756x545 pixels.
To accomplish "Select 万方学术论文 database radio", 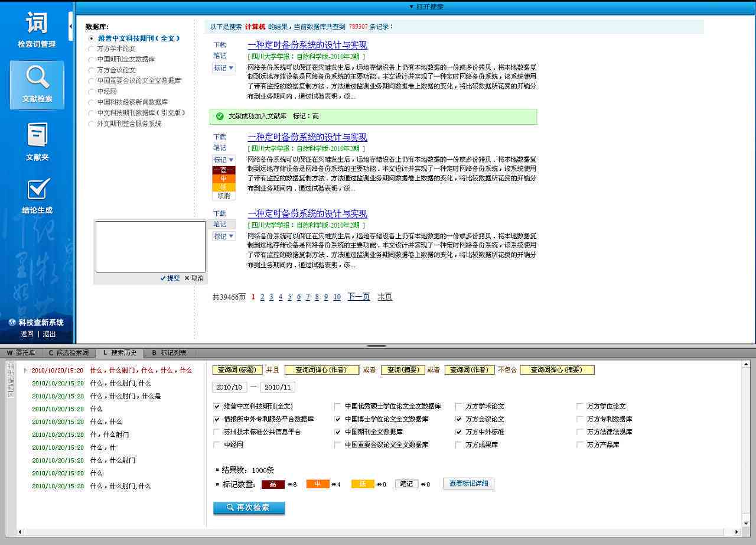I will pos(91,49).
